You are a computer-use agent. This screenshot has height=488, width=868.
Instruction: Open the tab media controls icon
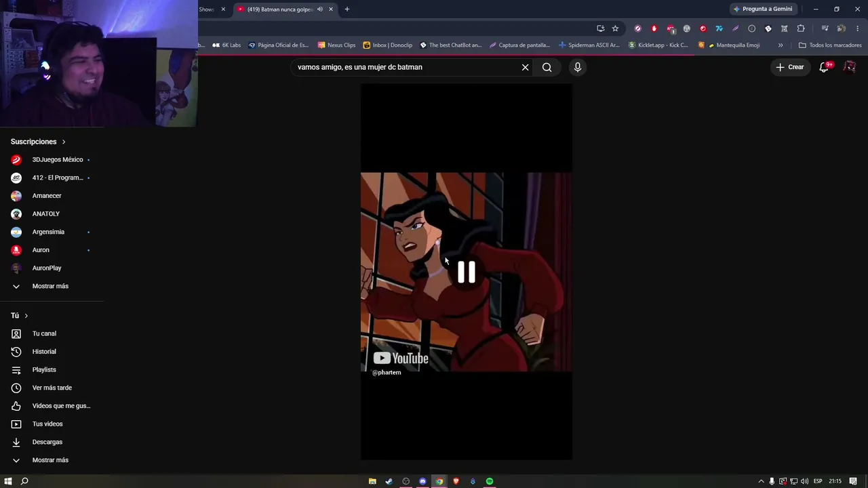pyautogui.click(x=825, y=28)
